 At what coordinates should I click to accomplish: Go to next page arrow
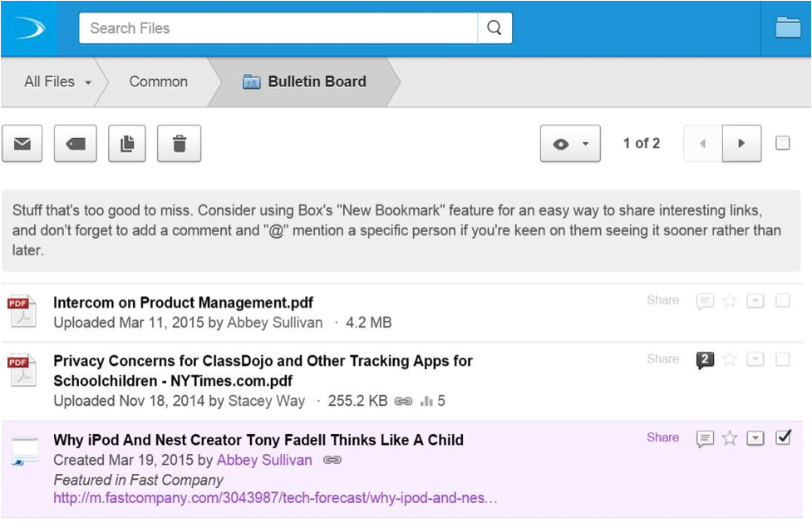(x=741, y=144)
